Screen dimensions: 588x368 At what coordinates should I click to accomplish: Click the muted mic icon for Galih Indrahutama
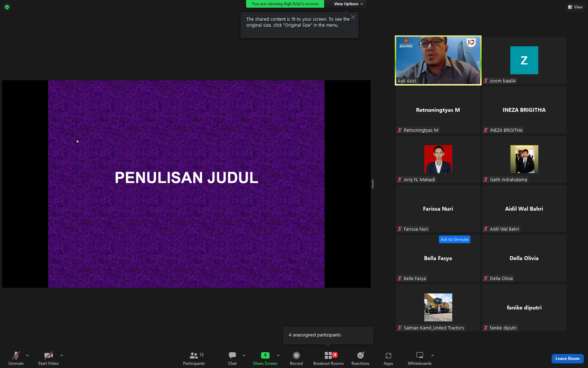point(486,179)
